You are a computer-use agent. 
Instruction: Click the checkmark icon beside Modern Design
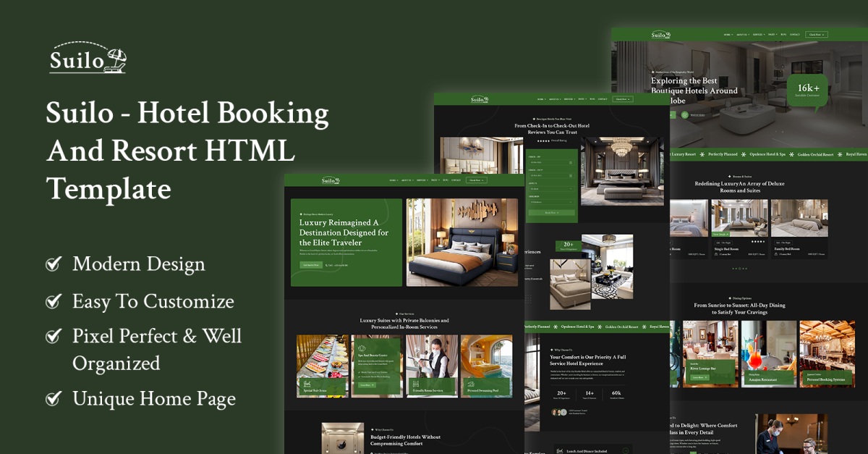(x=54, y=264)
